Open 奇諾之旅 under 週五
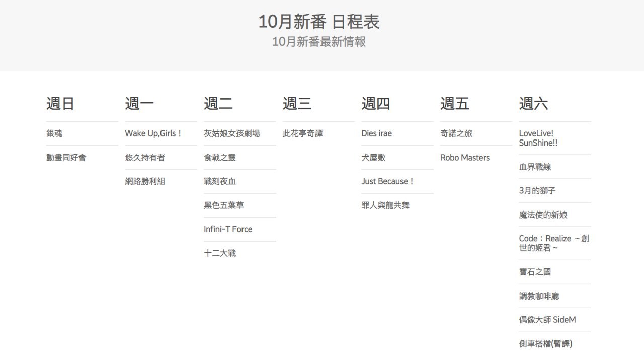The image size is (644, 351). click(x=456, y=133)
